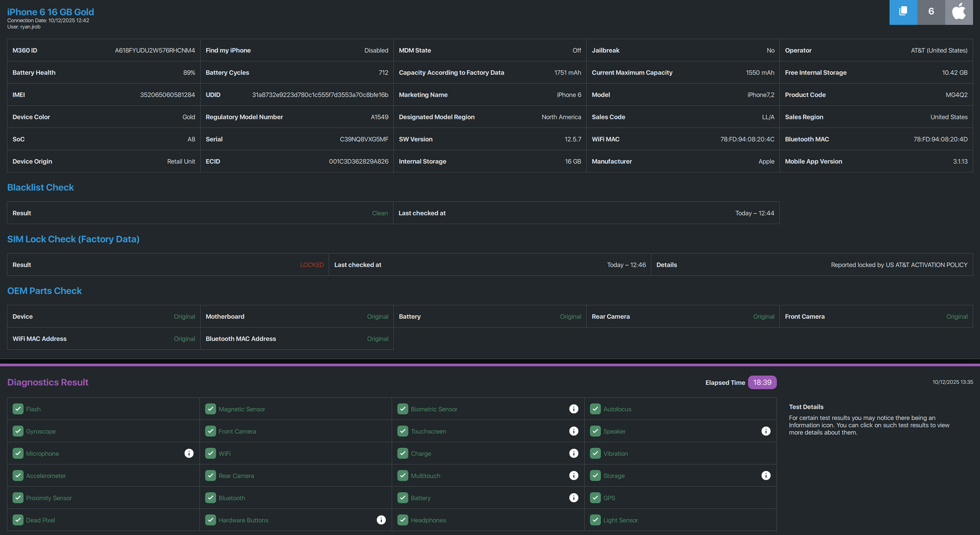Open info icon for Biometric Sensor test

click(574, 409)
